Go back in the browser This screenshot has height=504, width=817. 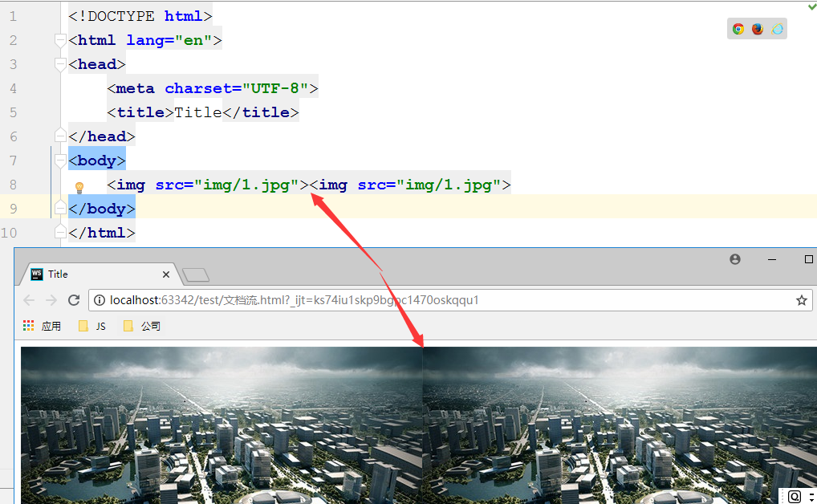point(29,300)
